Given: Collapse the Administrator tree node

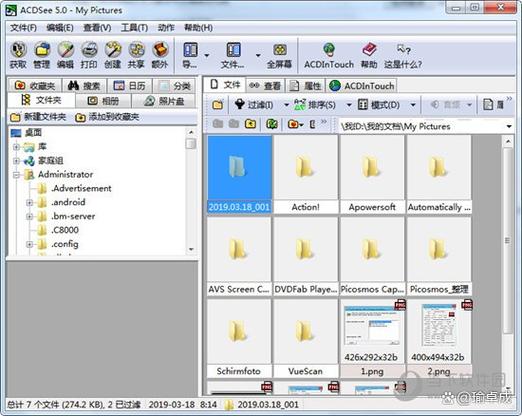Looking at the screenshot, I should (x=16, y=175).
